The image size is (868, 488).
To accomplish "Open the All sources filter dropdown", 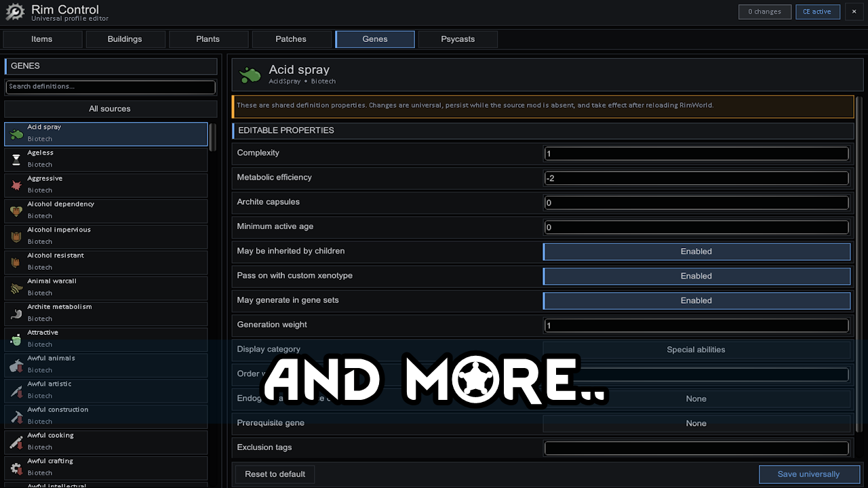I will pyautogui.click(x=110, y=108).
